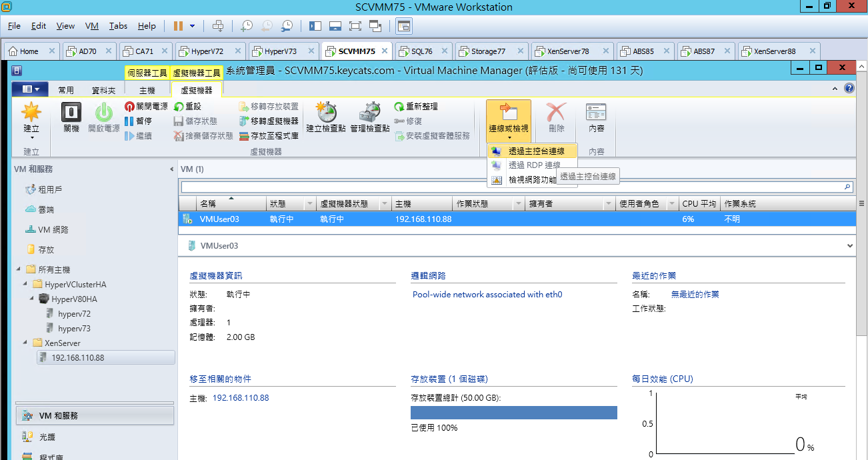Image resolution: width=868 pixels, height=460 pixels.
Task: Click the 建立 create star icon
Action: [31, 112]
